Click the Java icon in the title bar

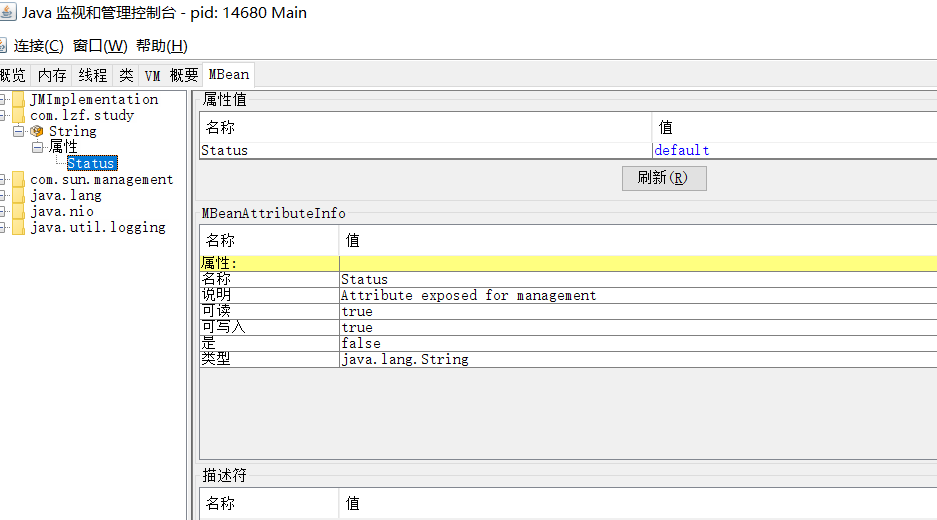[7, 12]
